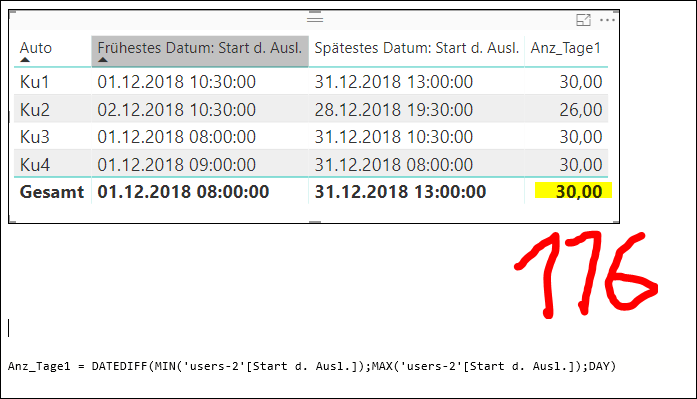This screenshot has width=697, height=399.
Task: Select the Ku3 row label
Action: 35,137
